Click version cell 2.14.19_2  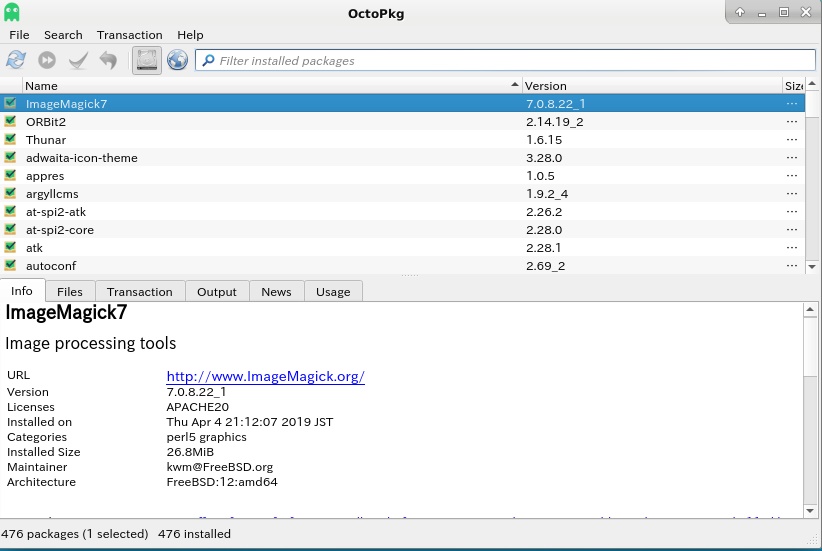pos(555,122)
